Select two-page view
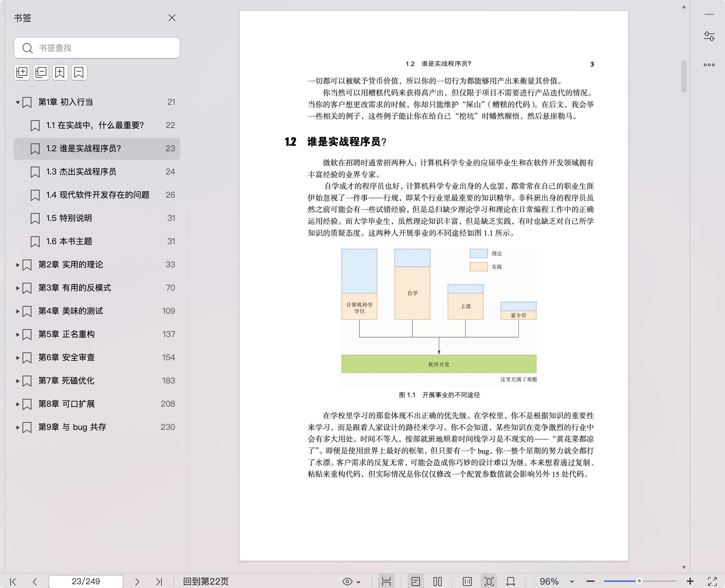The width and height of the screenshot is (725, 588). (x=438, y=582)
